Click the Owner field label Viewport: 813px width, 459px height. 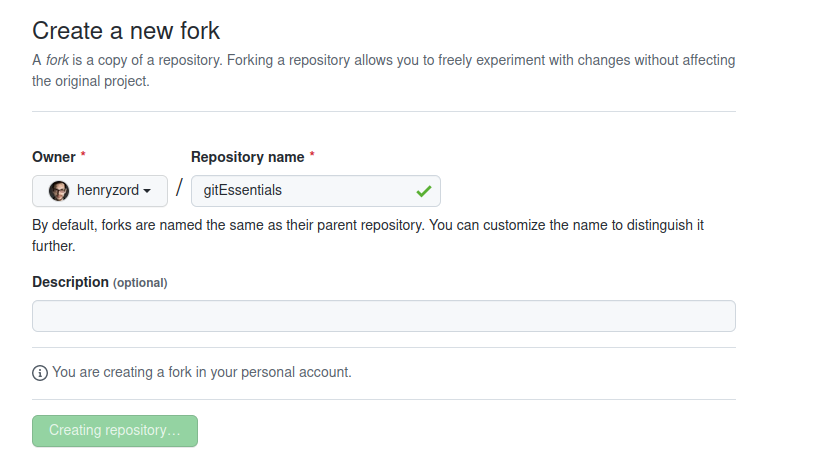tap(54, 157)
